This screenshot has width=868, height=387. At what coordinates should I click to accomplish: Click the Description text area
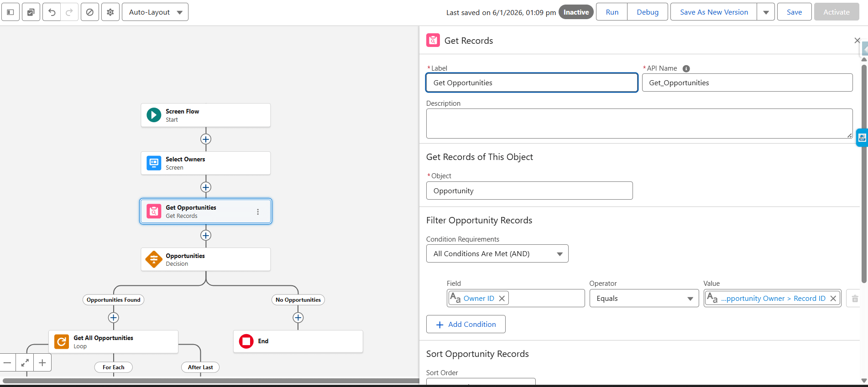(639, 124)
